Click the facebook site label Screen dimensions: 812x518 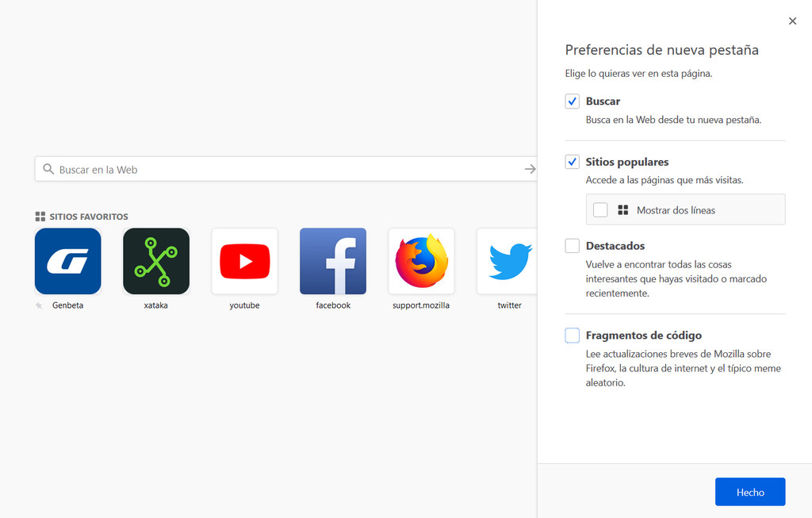click(x=333, y=305)
